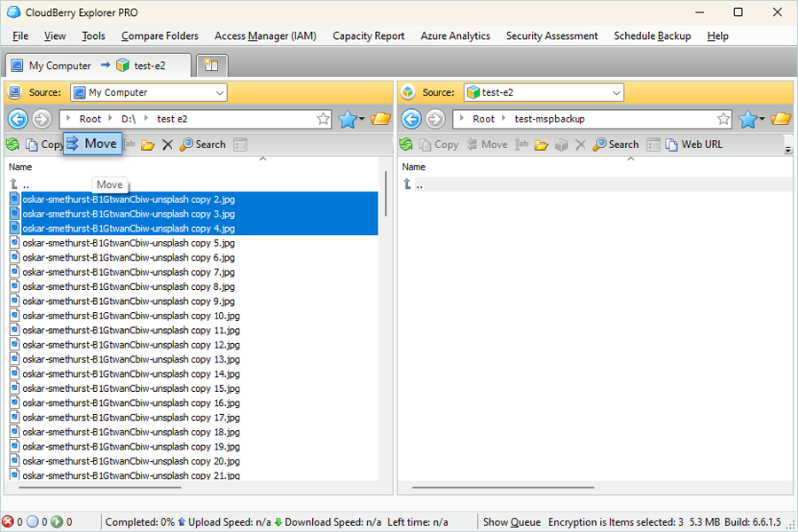The width and height of the screenshot is (798, 532).
Task: Click Copy in the right pane toolbar
Action: [x=439, y=145]
